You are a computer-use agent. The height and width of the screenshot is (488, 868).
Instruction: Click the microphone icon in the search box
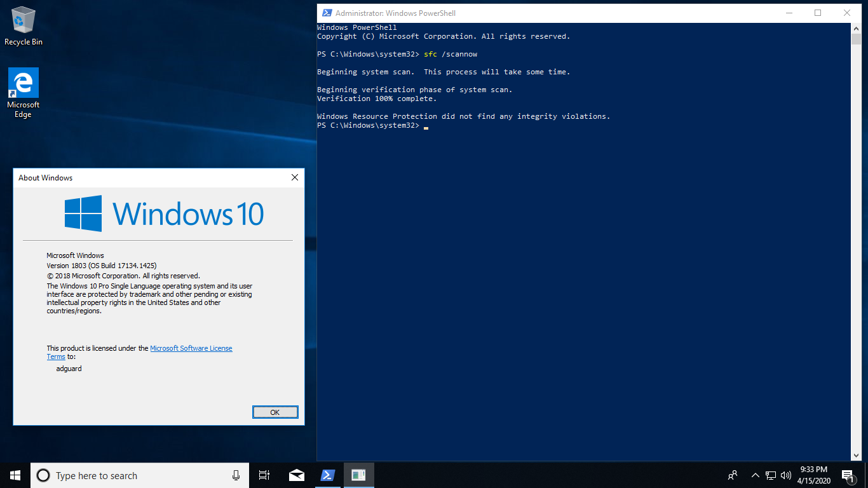236,475
